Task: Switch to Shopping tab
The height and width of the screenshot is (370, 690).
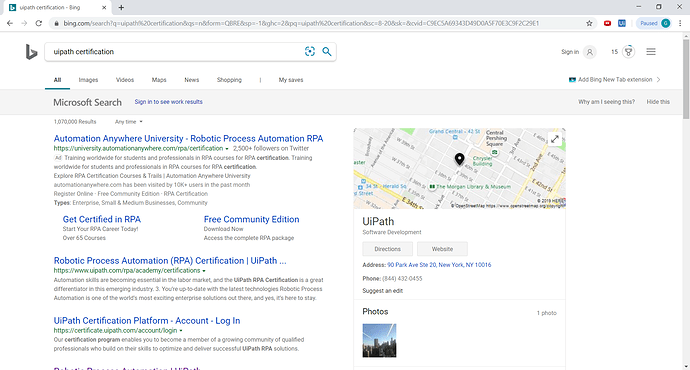Action: pyautogui.click(x=229, y=80)
